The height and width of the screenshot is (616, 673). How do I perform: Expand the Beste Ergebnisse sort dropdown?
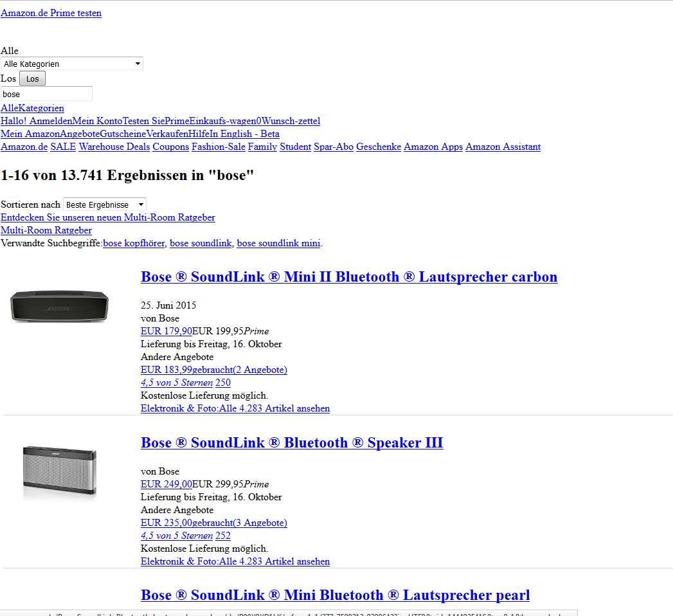[x=105, y=204]
